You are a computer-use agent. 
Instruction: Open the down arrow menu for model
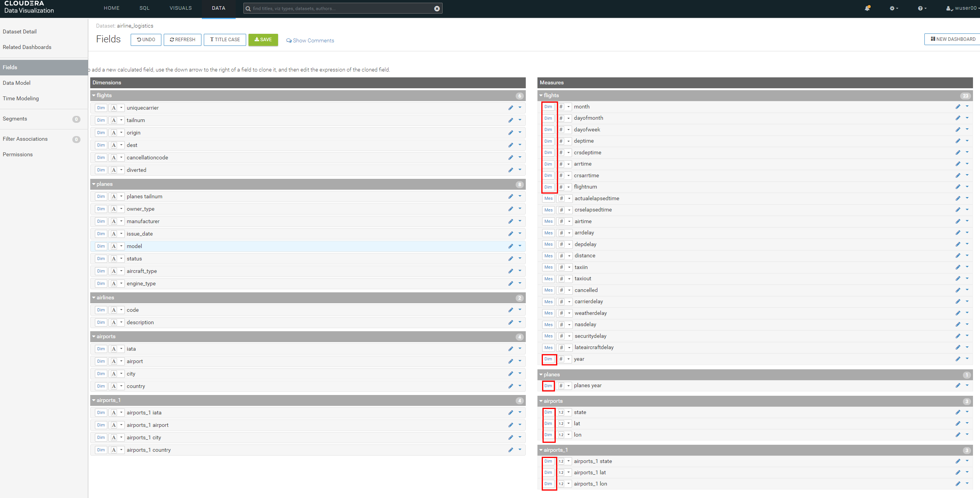[520, 246]
